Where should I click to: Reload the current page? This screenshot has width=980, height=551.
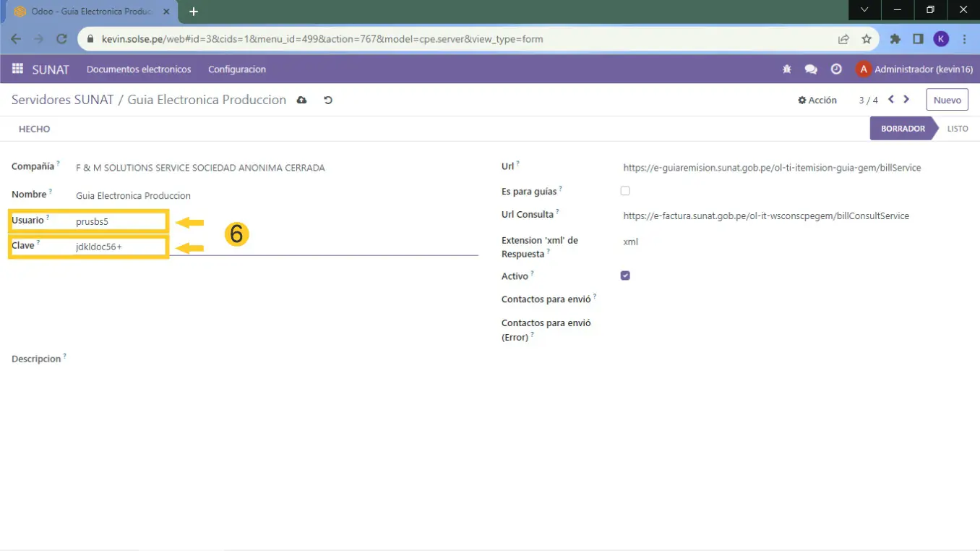click(62, 39)
